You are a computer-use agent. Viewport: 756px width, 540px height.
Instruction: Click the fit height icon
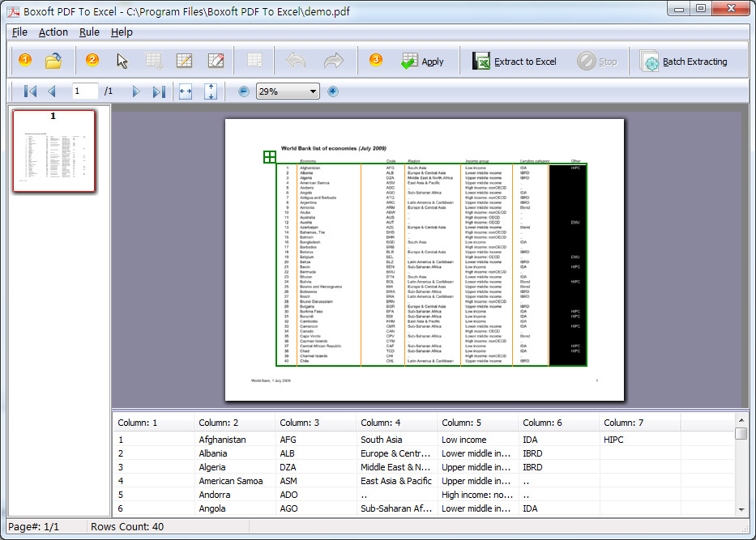[x=211, y=91]
